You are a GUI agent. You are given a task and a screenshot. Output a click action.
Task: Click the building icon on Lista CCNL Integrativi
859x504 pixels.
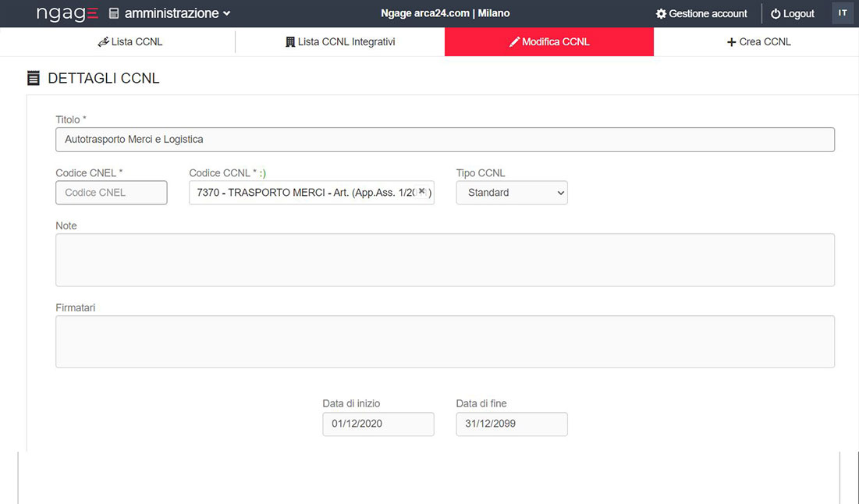pos(290,42)
